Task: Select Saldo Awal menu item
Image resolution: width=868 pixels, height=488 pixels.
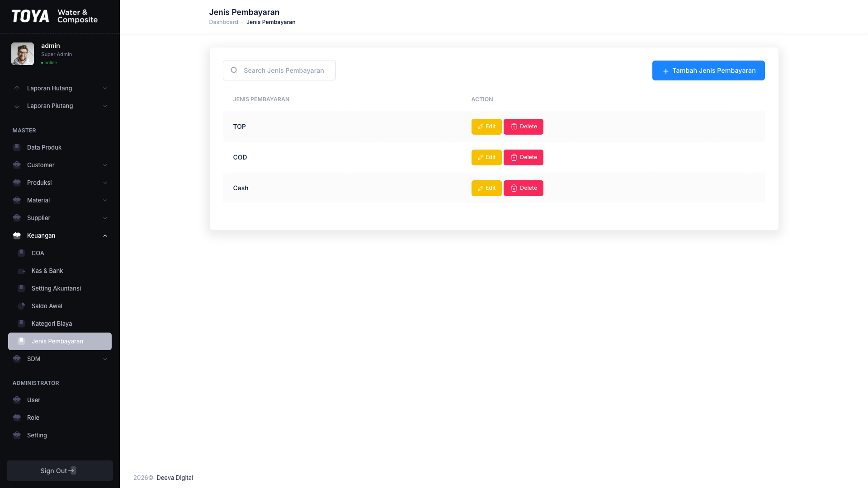Action: point(60,306)
